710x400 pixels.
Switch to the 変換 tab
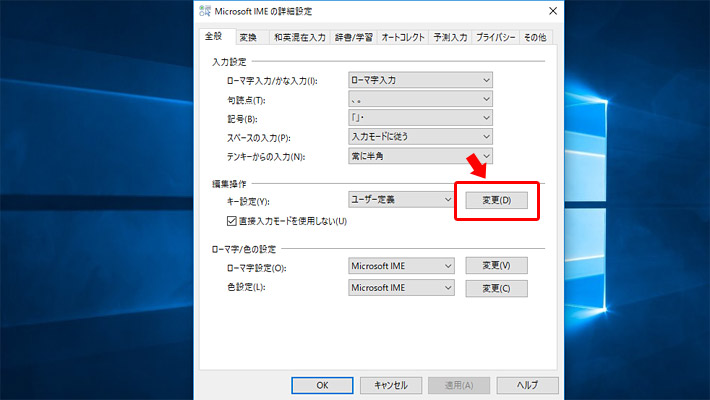coord(248,37)
